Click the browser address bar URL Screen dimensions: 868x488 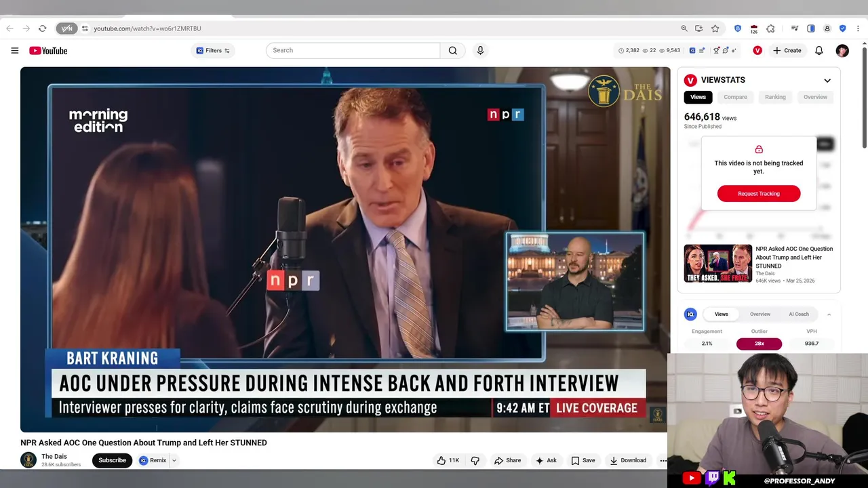(147, 28)
